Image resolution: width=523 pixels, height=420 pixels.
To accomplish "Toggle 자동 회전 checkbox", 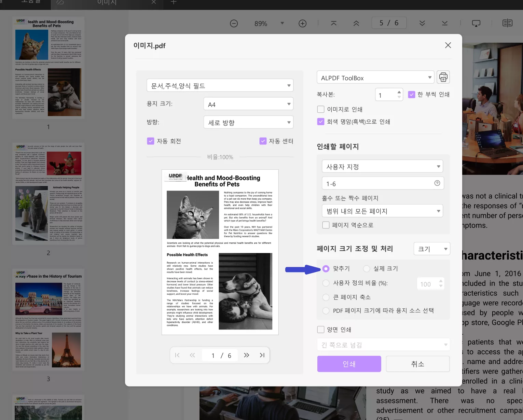I will tap(151, 141).
